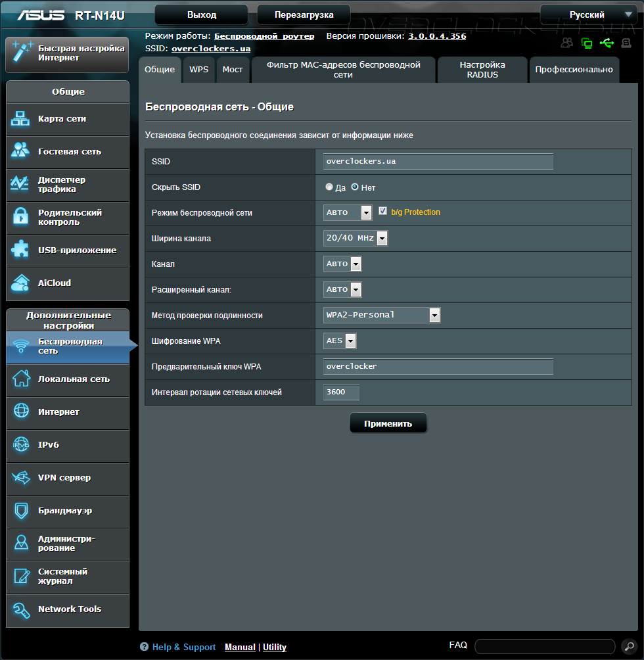Open VPN server icon
The height and width of the screenshot is (660, 644).
(x=20, y=477)
